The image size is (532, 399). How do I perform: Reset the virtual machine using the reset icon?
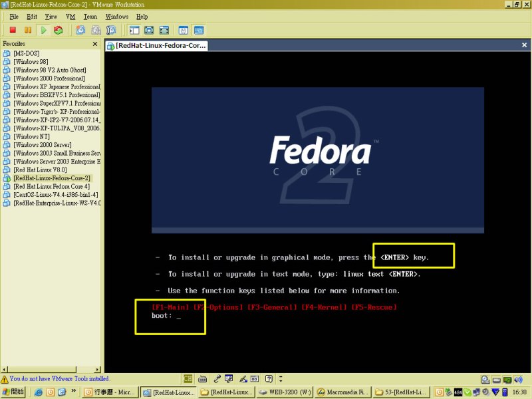59,30
